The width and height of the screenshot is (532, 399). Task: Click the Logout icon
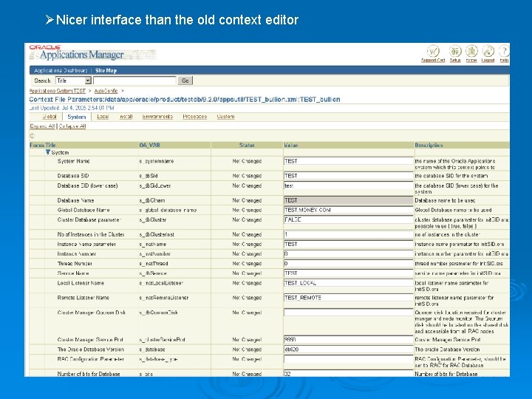click(488, 51)
